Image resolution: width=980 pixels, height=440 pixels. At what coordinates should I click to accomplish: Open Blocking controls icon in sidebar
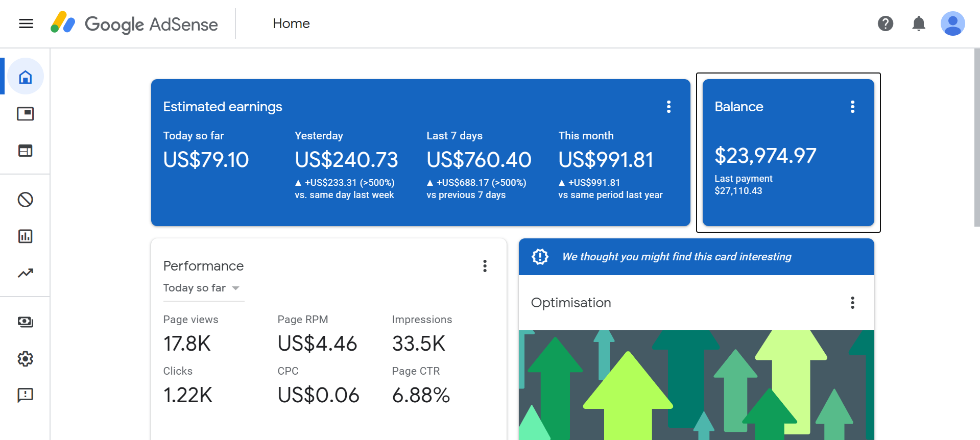[x=26, y=200]
